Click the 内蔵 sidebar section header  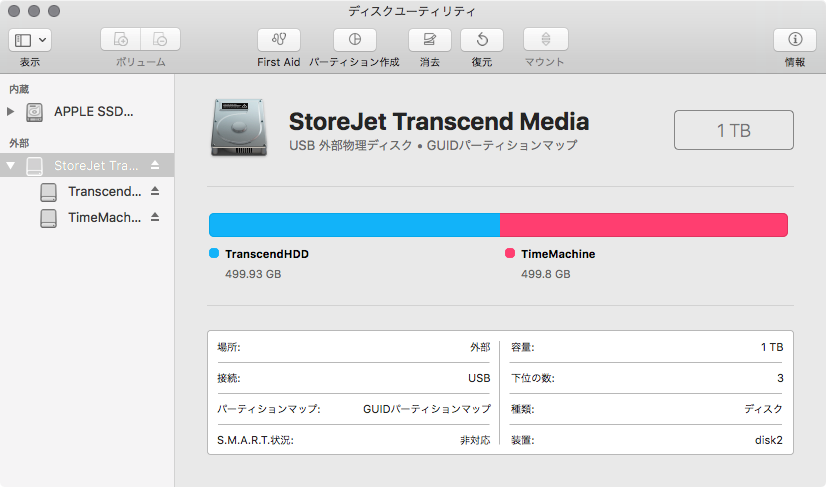(19, 90)
